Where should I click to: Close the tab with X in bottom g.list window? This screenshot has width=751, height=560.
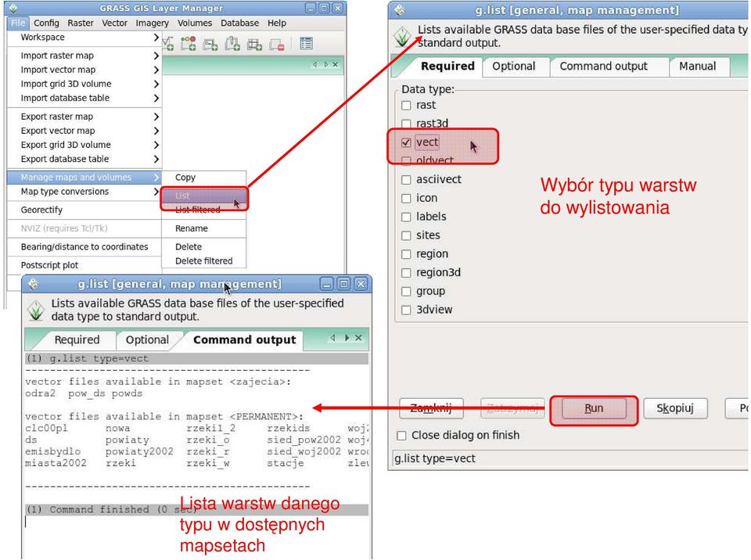tap(358, 338)
